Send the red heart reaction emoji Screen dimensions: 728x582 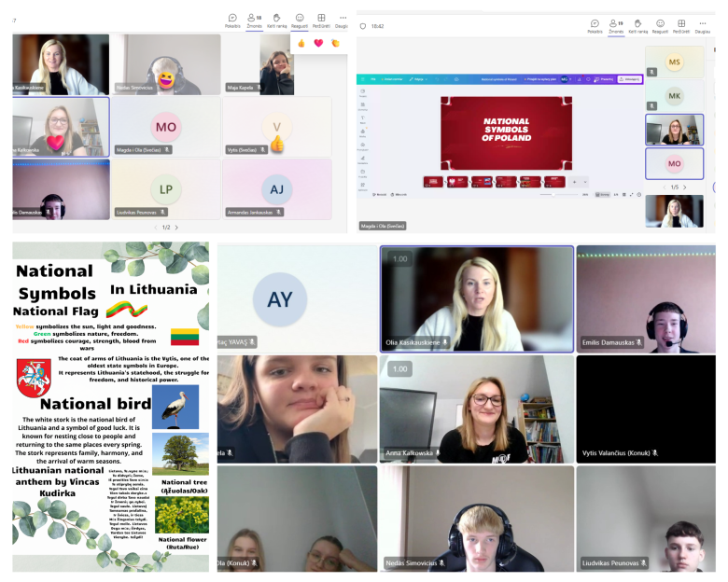tap(318, 43)
